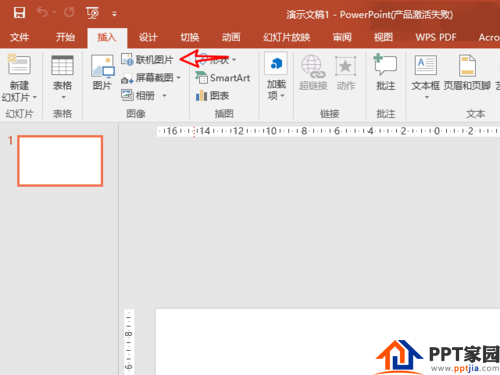Expand the 加载项 dropdown arrow
The height and width of the screenshot is (375, 500).
pyautogui.click(x=283, y=96)
